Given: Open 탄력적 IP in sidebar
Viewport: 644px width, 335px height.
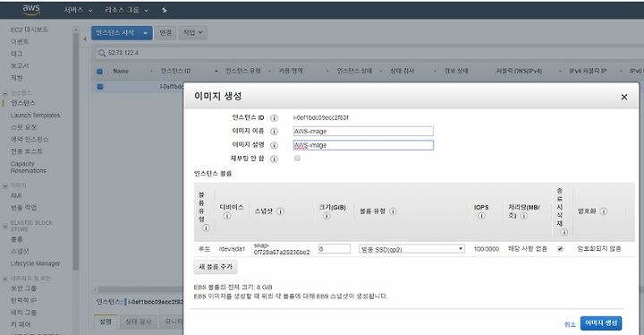Looking at the screenshot, I should click(23, 300).
